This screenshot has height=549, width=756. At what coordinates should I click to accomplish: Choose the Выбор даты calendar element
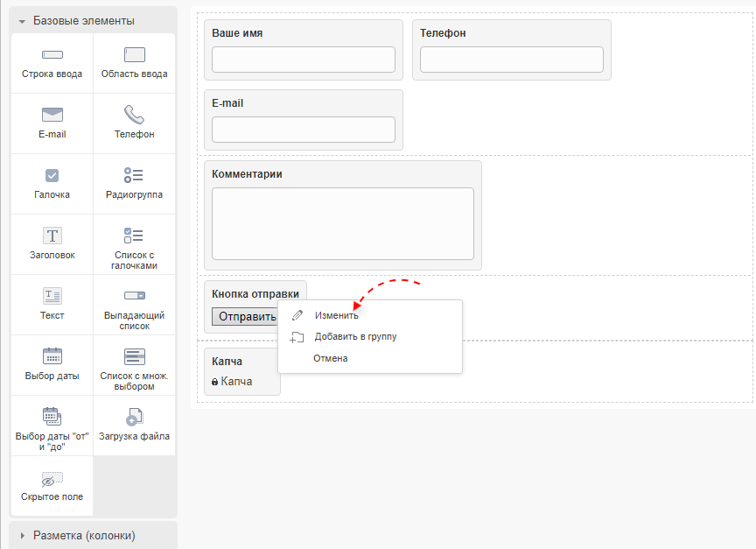click(52, 356)
